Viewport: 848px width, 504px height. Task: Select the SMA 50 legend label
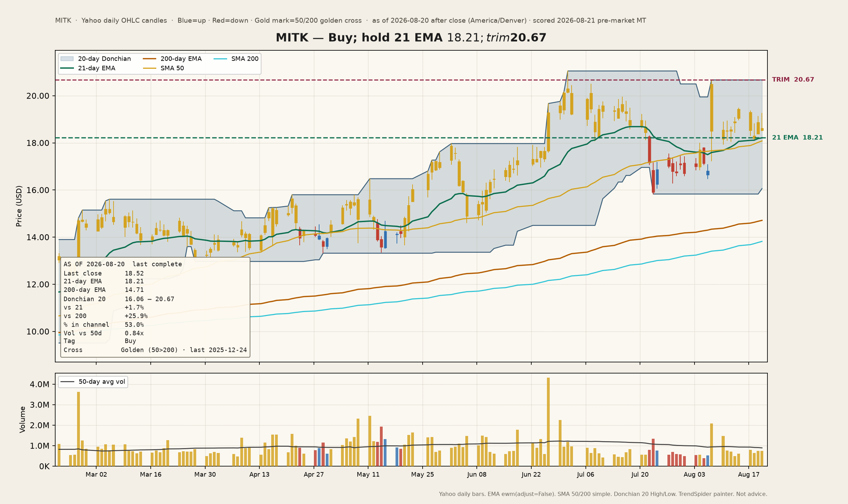tap(172, 68)
